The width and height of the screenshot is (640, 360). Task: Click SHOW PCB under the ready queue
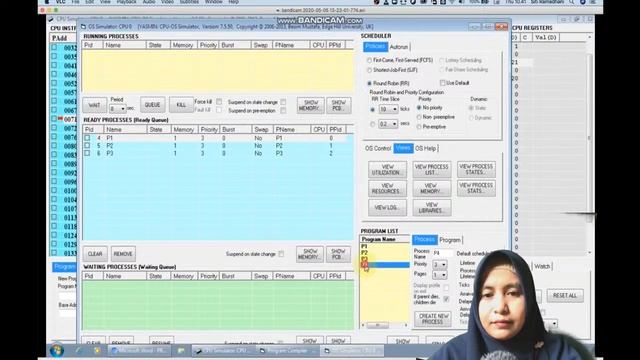(x=338, y=254)
